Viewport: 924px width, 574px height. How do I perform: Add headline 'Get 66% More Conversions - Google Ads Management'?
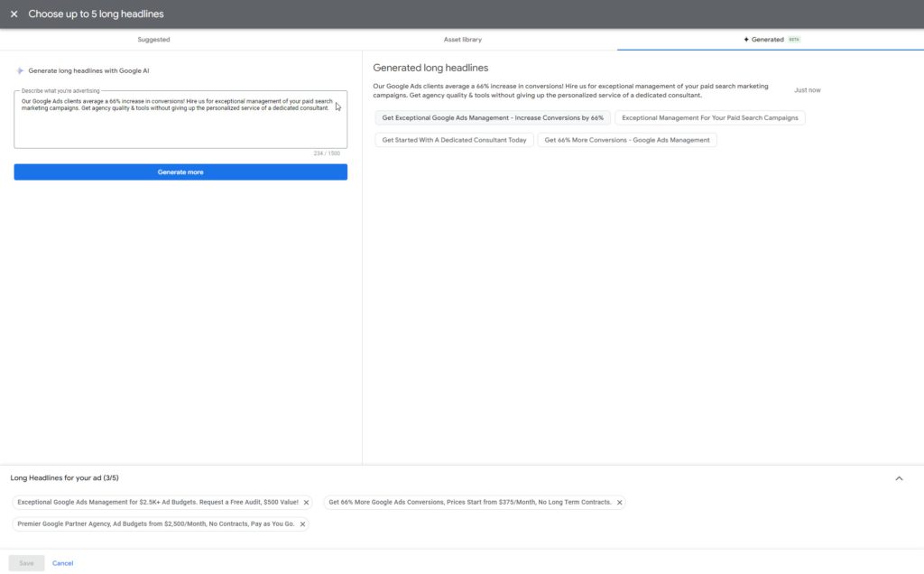tap(627, 140)
